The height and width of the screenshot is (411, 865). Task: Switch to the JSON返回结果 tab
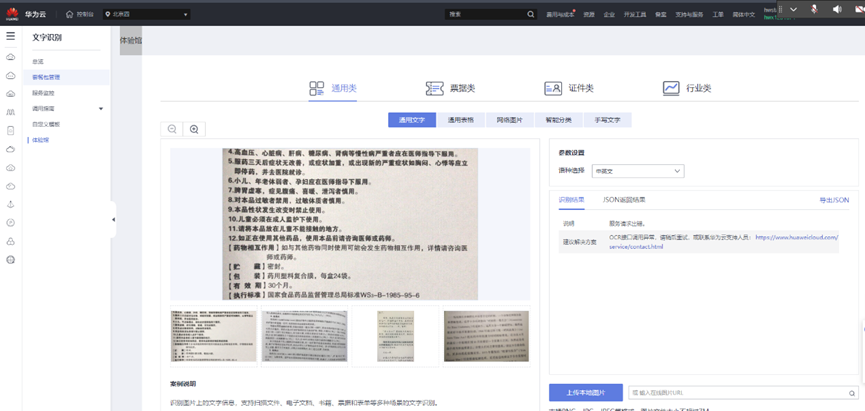pyautogui.click(x=624, y=200)
